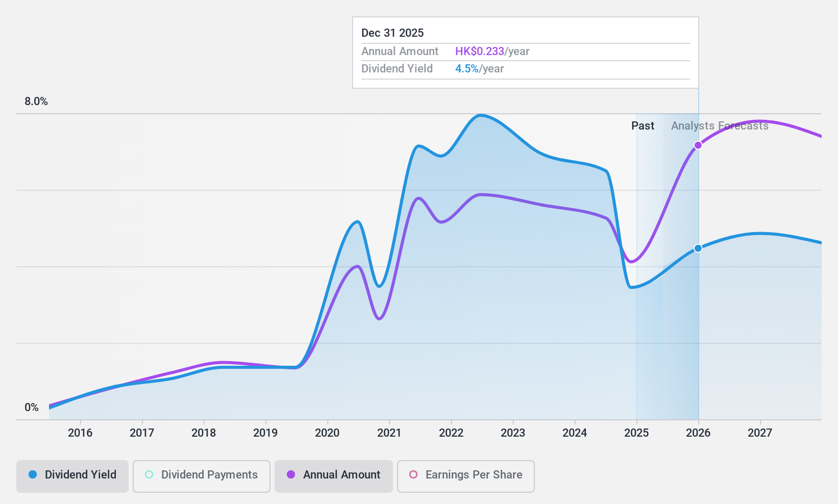The height and width of the screenshot is (504, 838).
Task: Click the 2026 year label on axis
Action: click(x=698, y=433)
